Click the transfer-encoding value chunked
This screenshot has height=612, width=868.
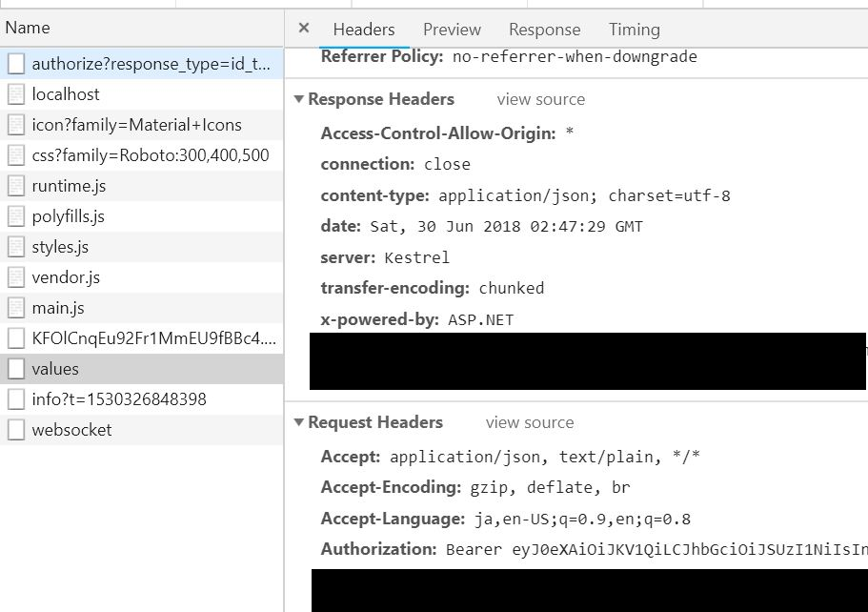pyautogui.click(x=512, y=288)
